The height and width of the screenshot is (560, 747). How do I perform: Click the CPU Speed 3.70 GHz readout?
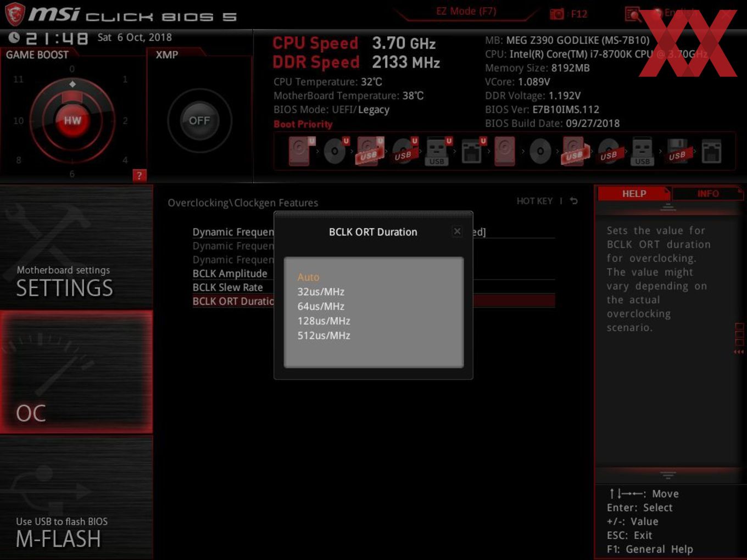(354, 43)
